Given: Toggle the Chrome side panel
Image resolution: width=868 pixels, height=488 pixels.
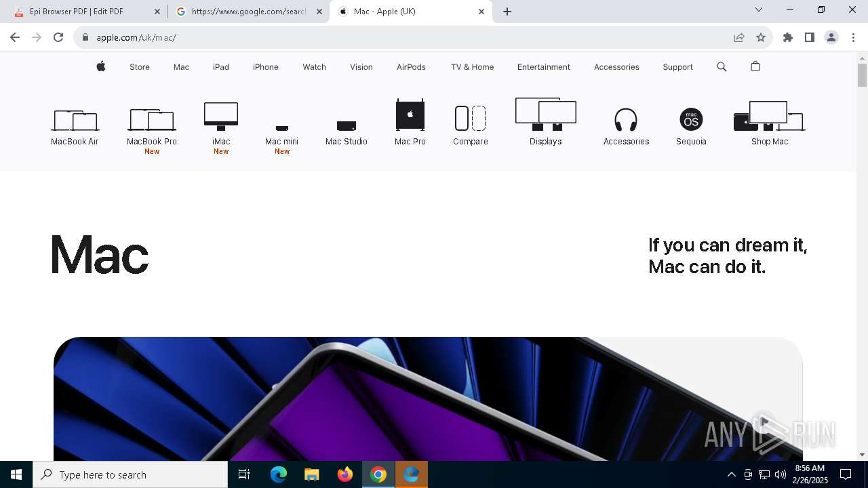Looking at the screenshot, I should pos(810,37).
